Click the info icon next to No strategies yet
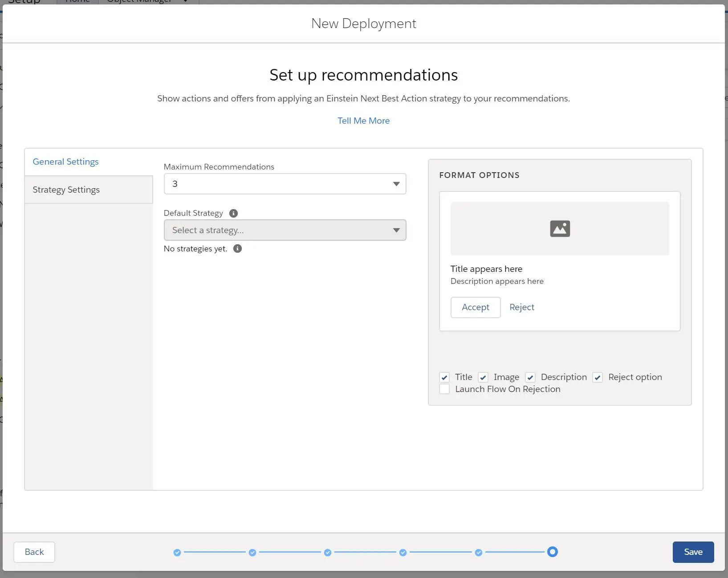This screenshot has height=578, width=728. pos(238,248)
